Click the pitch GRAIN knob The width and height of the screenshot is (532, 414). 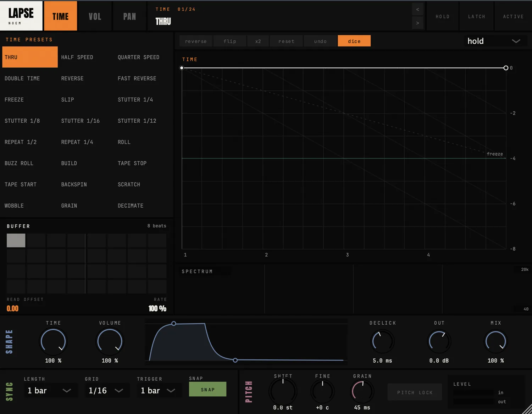point(362,391)
